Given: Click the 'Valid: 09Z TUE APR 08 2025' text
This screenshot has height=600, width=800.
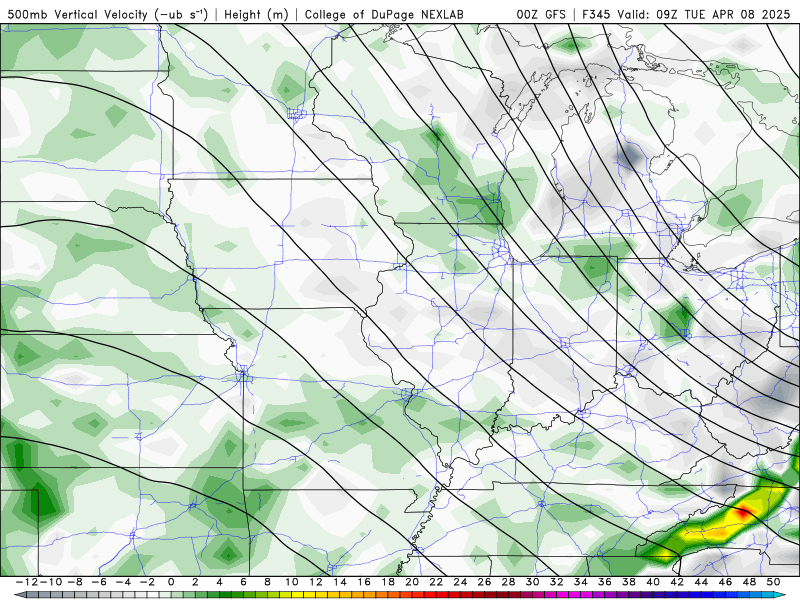Looking at the screenshot, I should 704,15.
